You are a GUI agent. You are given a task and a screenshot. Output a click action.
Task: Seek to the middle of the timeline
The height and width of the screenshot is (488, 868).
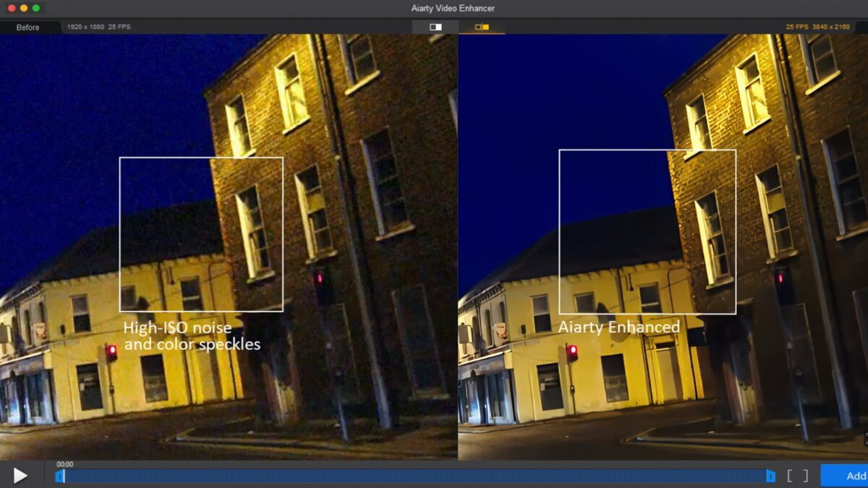click(x=414, y=476)
